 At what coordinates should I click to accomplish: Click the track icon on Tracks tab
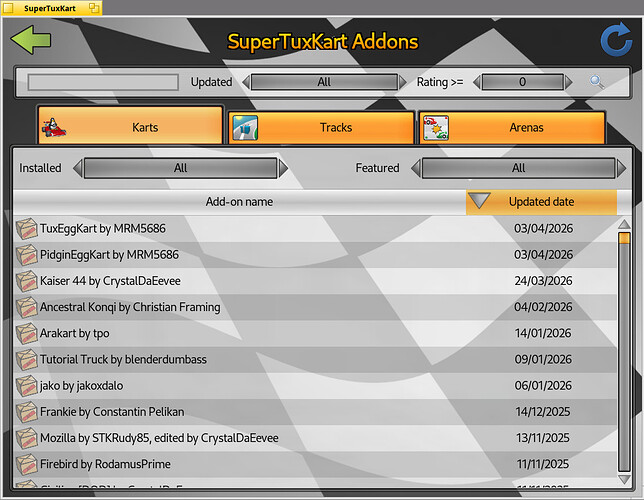tap(245, 128)
